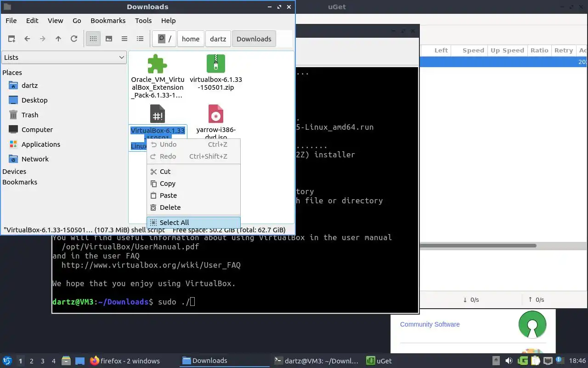Click the network tray icon
Viewport: 588px width, 368px height.
click(548, 361)
